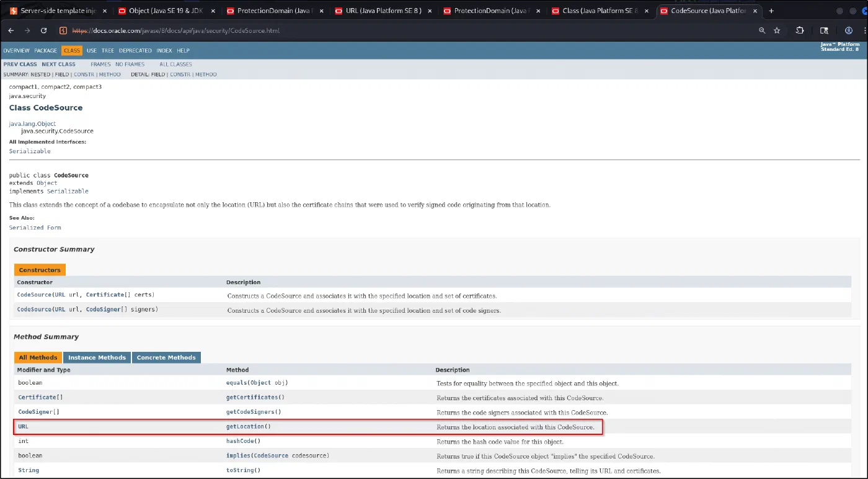Screen dimensions: 868x479
Task: Switch to the URL (Java Platform SE 8) tab
Action: [384, 11]
